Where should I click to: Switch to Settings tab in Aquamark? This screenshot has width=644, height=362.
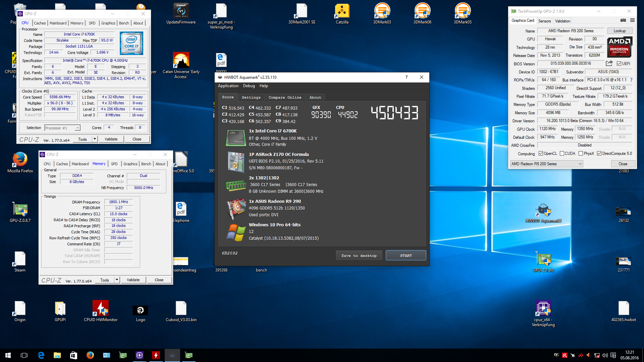(251, 97)
